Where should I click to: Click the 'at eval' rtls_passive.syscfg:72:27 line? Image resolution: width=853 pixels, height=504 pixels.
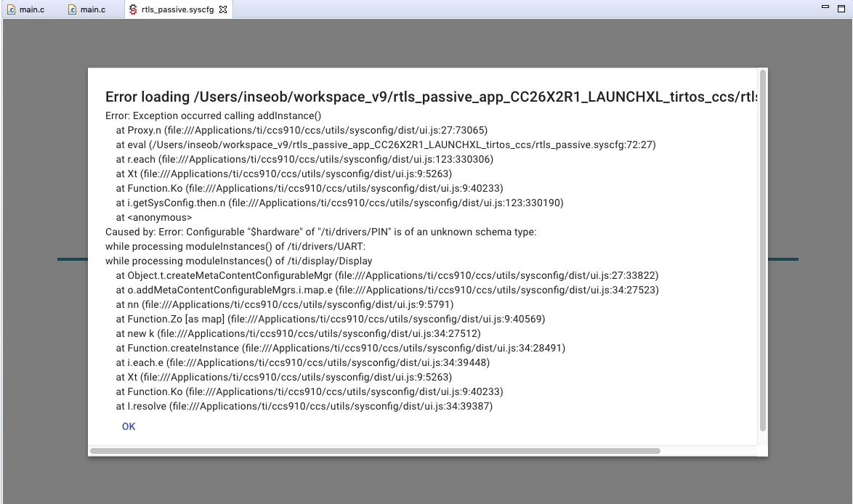pos(386,145)
